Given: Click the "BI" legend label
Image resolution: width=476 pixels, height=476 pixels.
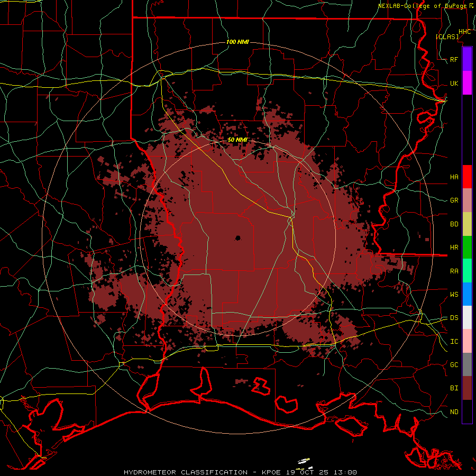Looking at the screenshot, I should coord(454,388).
